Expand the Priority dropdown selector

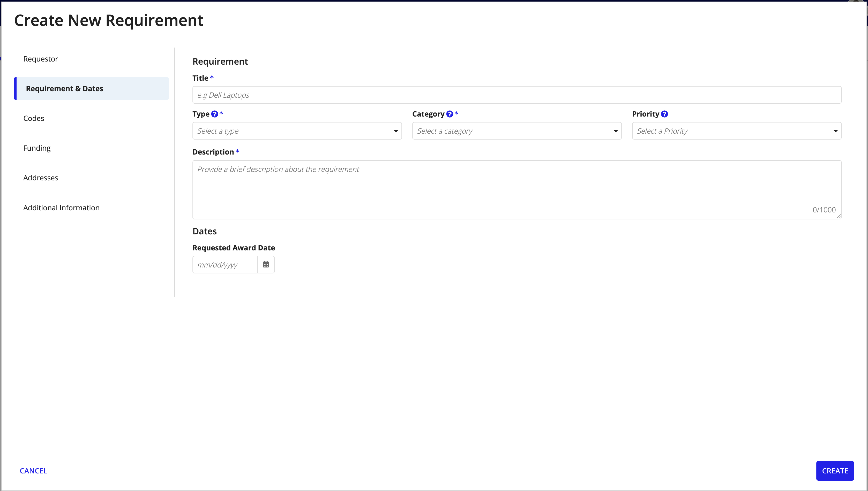click(x=736, y=131)
